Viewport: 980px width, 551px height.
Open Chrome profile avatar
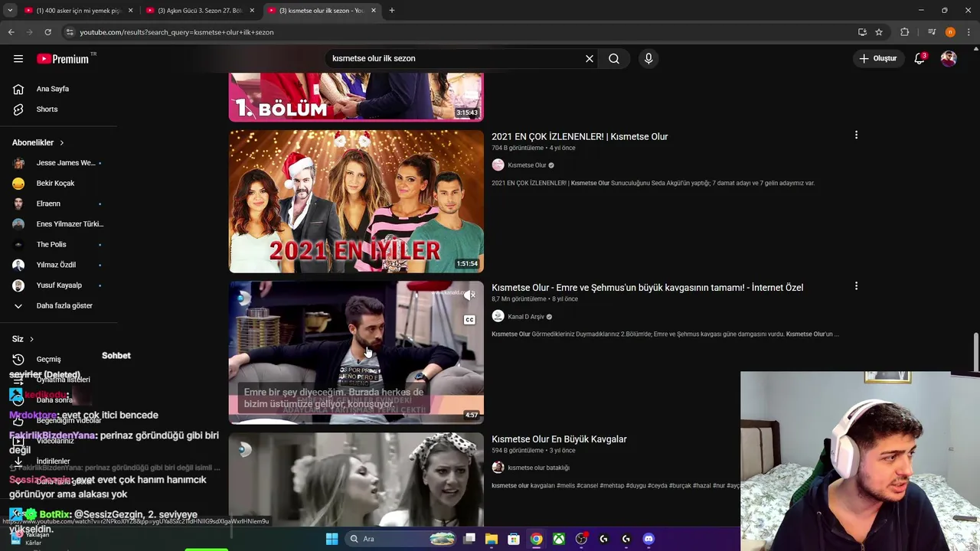pyautogui.click(x=950, y=32)
